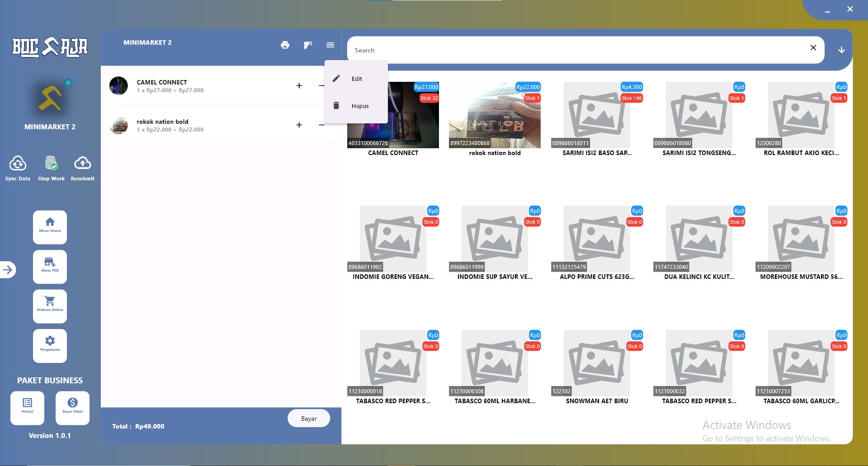The height and width of the screenshot is (466, 868).
Task: Open the hamburger menu in cart header
Action: [330, 45]
